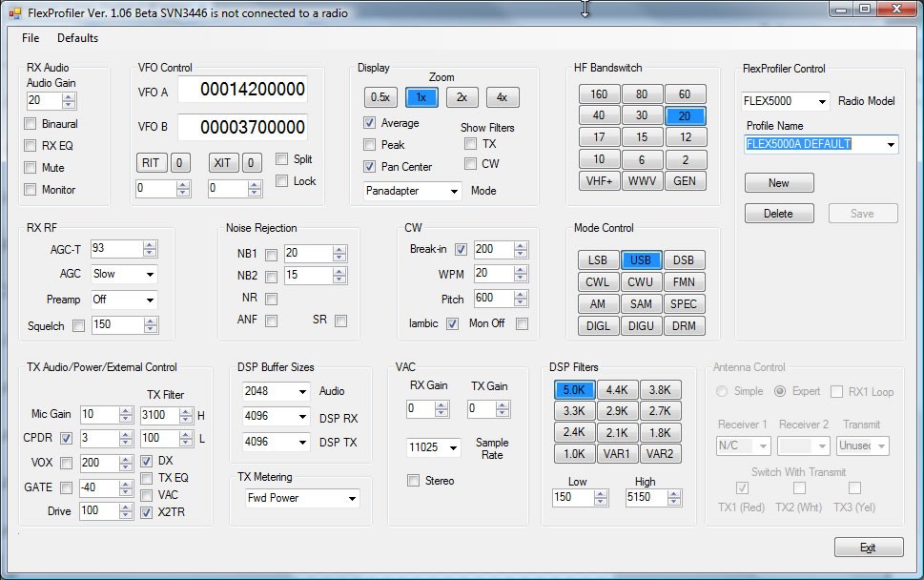
Task: Click the Squelch value field
Action: coord(117,324)
